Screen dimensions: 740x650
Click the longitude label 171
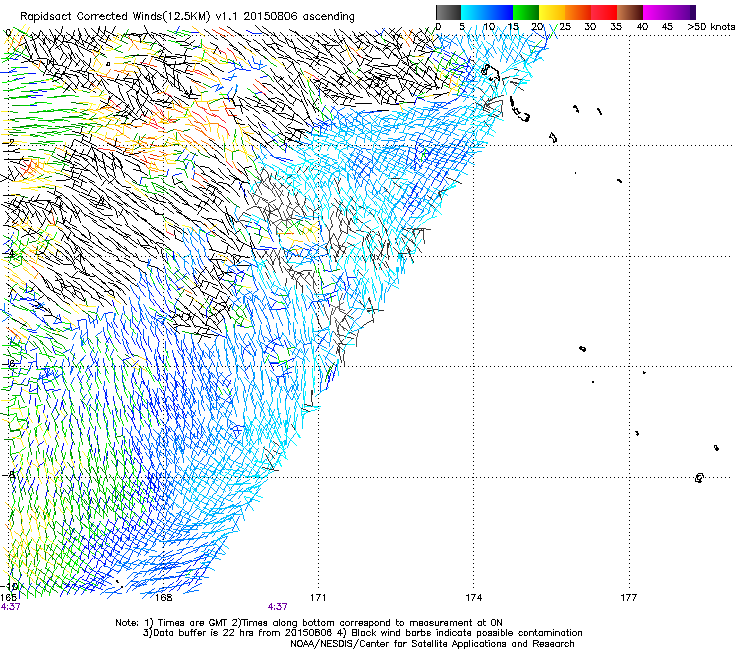318,598
